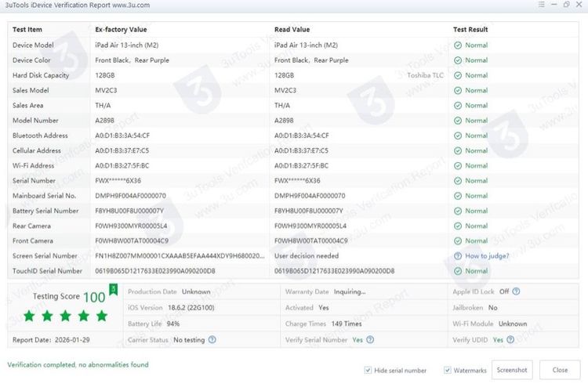Click check icon in Mainboard Serial No. row
This screenshot has width=588, height=387.
point(458,196)
